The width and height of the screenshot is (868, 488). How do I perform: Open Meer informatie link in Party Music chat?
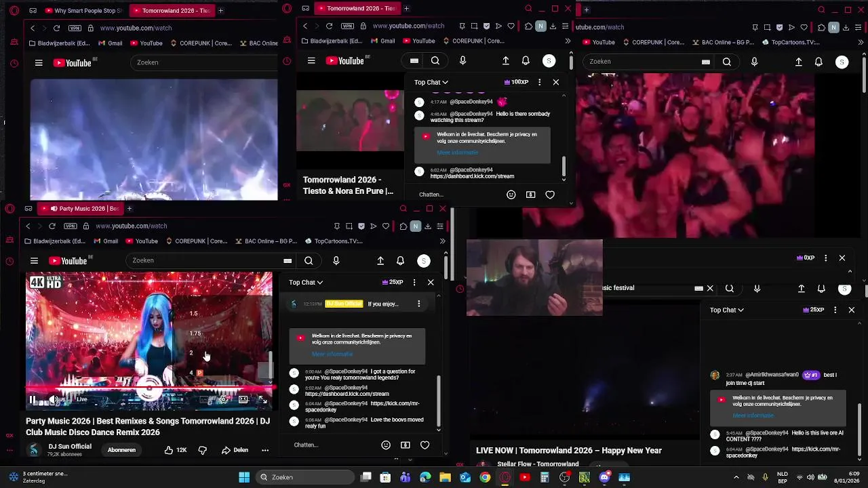pos(332,354)
